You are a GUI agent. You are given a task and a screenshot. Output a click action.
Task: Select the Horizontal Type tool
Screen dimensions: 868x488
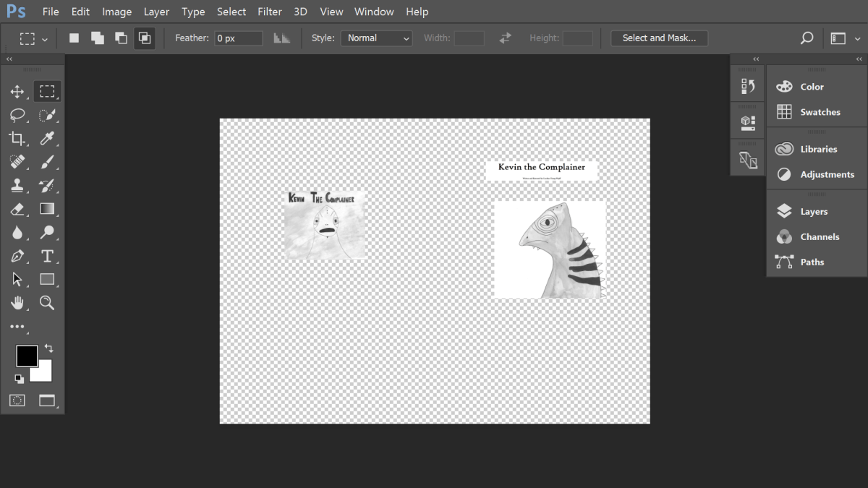(47, 256)
